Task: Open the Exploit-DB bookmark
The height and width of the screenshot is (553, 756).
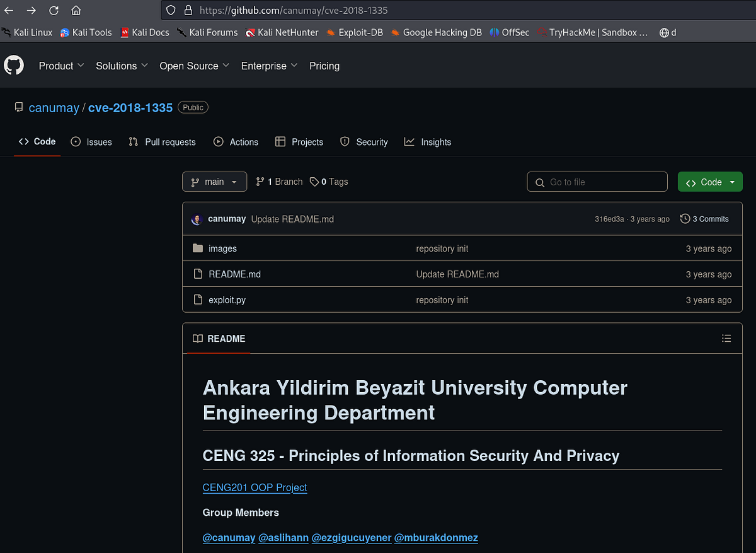Action: click(355, 32)
